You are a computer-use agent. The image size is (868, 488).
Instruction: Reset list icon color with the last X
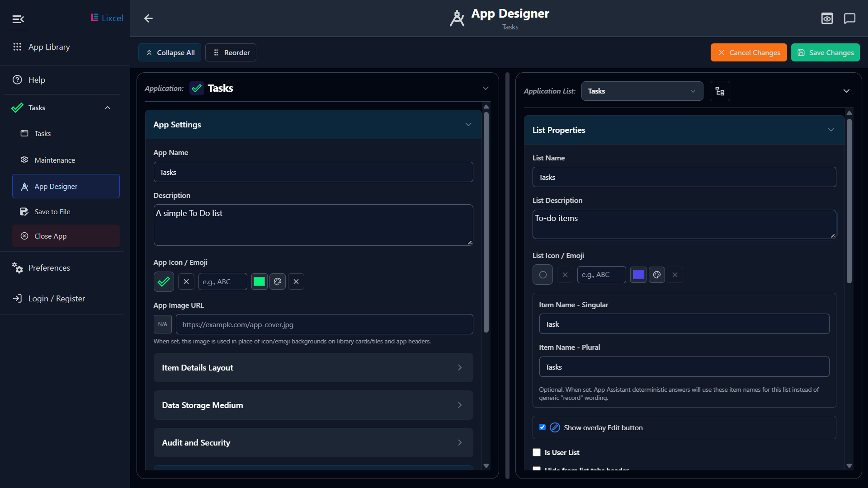[x=675, y=275]
